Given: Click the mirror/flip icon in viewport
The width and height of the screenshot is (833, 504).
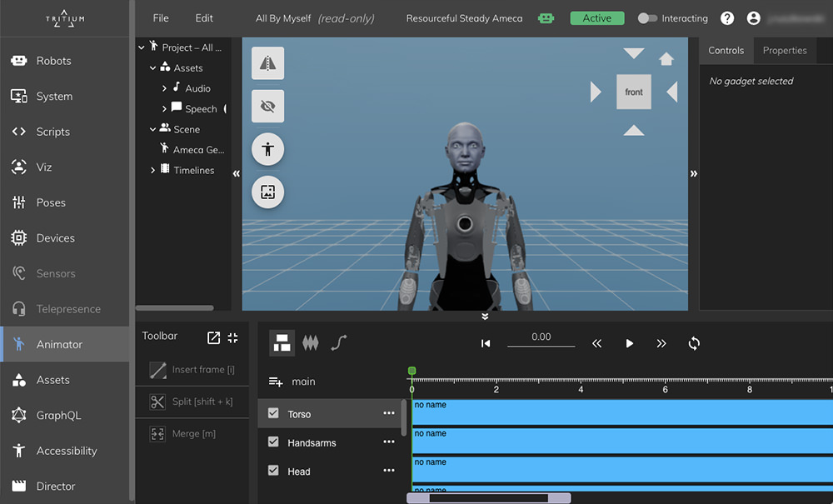Looking at the screenshot, I should pyautogui.click(x=267, y=63).
